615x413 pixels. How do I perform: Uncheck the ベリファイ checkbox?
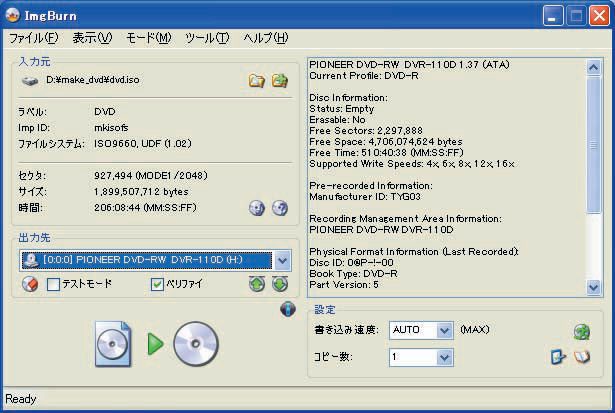tap(157, 284)
